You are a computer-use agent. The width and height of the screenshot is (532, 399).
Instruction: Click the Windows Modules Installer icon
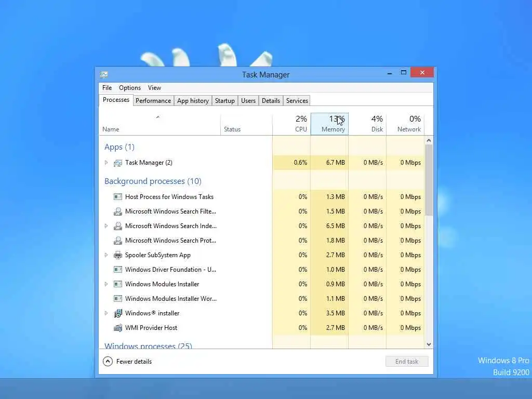click(118, 284)
